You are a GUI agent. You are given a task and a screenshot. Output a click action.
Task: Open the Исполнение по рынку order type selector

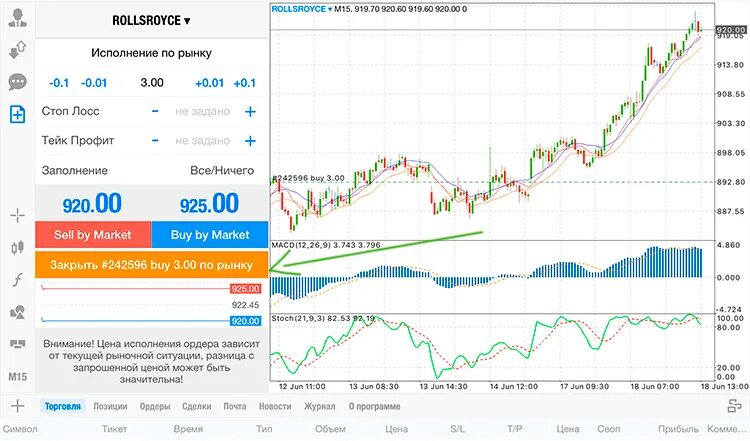151,53
